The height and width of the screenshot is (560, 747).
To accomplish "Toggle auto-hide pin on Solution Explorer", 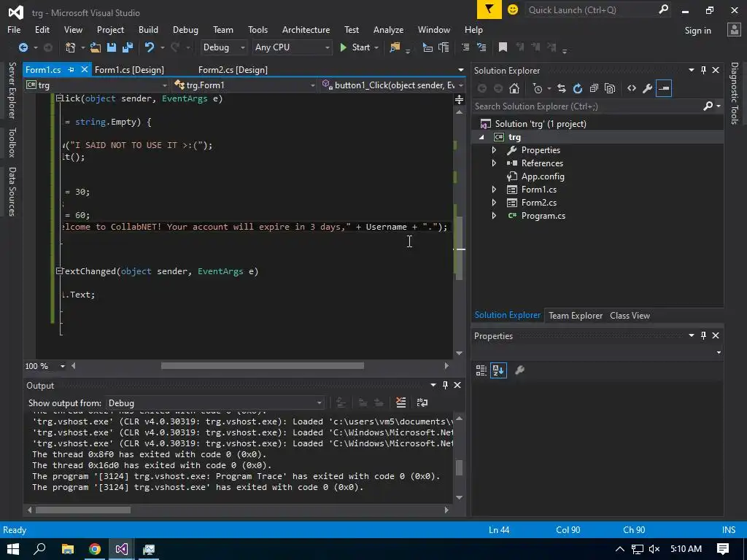I will coord(704,70).
